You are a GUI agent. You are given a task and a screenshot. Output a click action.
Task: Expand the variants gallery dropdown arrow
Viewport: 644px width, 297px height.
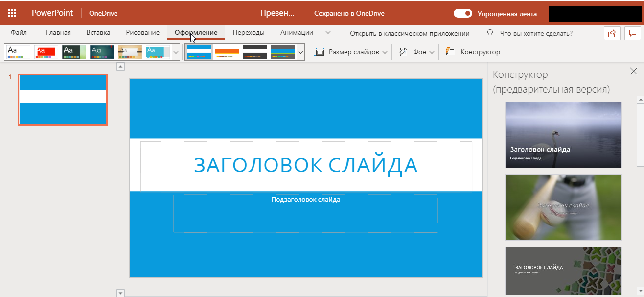click(300, 52)
